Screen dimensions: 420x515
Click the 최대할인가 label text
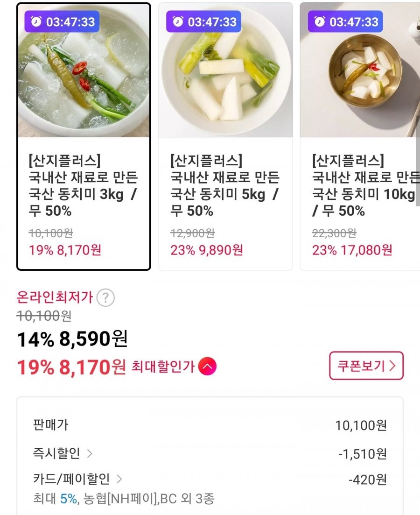(x=163, y=367)
